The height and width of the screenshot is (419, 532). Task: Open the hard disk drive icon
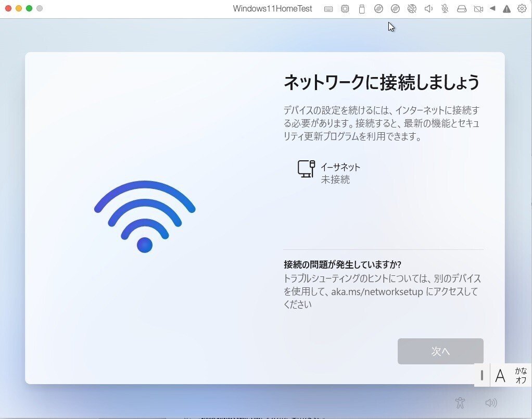[x=461, y=9]
